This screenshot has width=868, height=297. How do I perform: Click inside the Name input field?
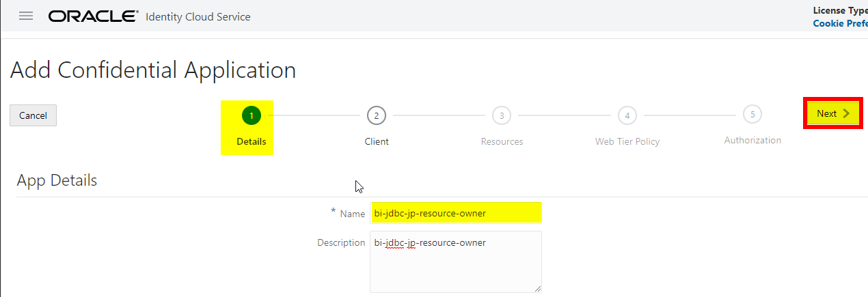click(x=456, y=213)
